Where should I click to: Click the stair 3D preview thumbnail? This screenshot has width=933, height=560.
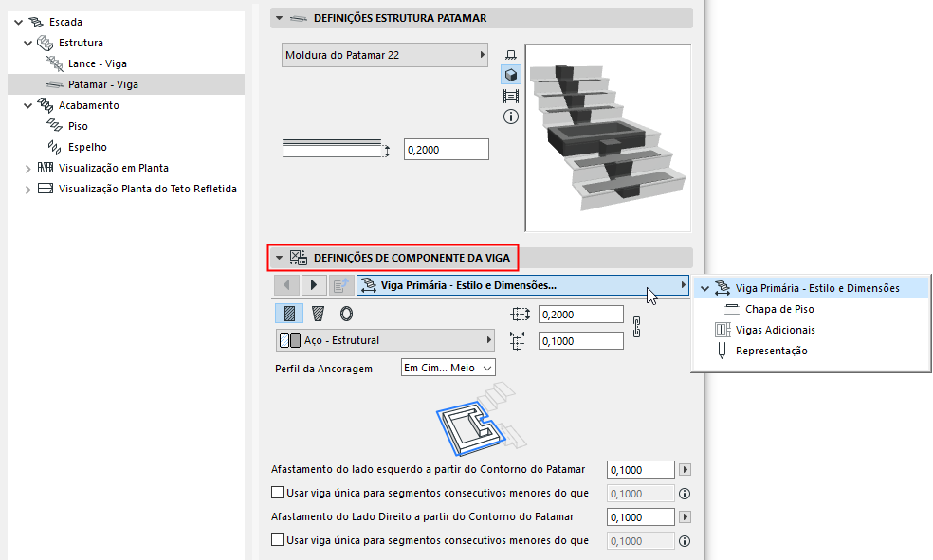(x=608, y=138)
